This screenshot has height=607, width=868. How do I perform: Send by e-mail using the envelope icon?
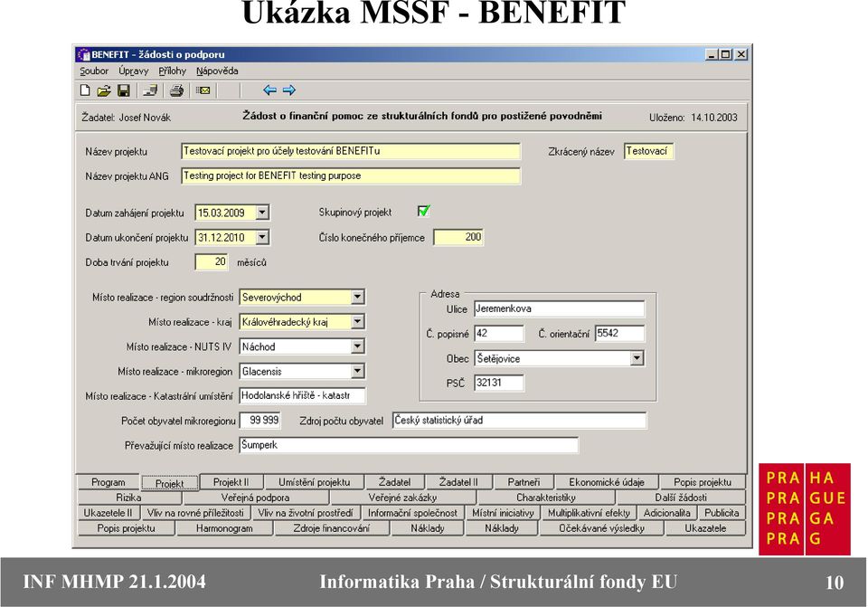(x=203, y=90)
